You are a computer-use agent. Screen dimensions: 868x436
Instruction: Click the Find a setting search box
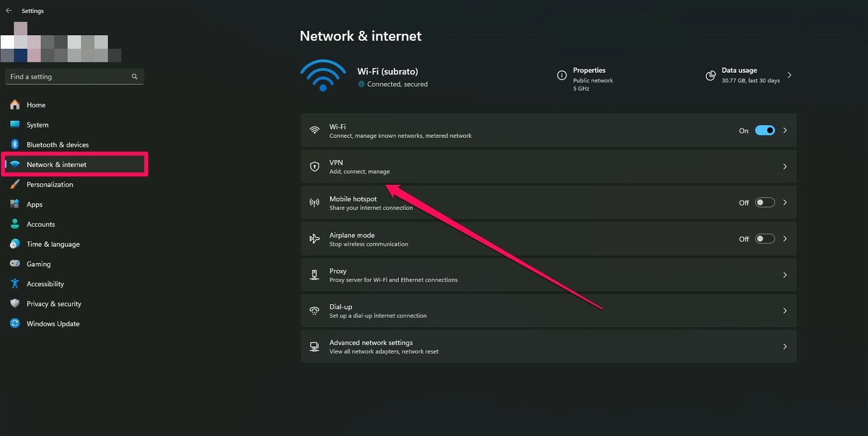pos(69,76)
